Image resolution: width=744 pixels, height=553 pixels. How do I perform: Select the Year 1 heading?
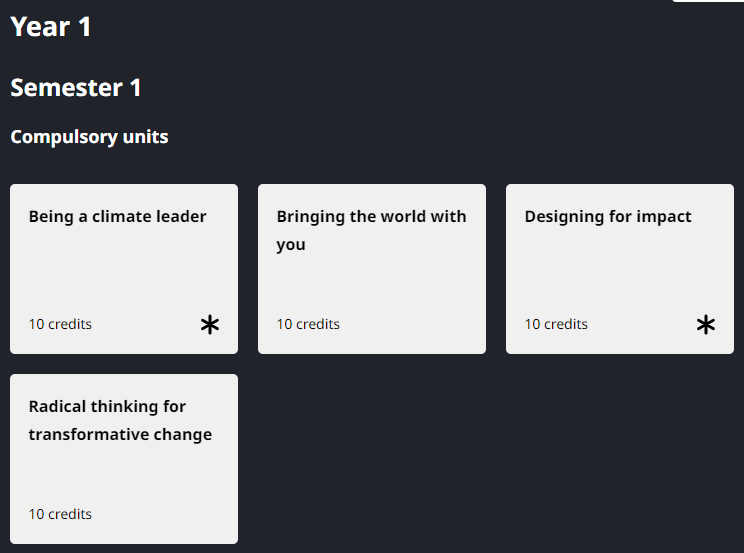[51, 27]
